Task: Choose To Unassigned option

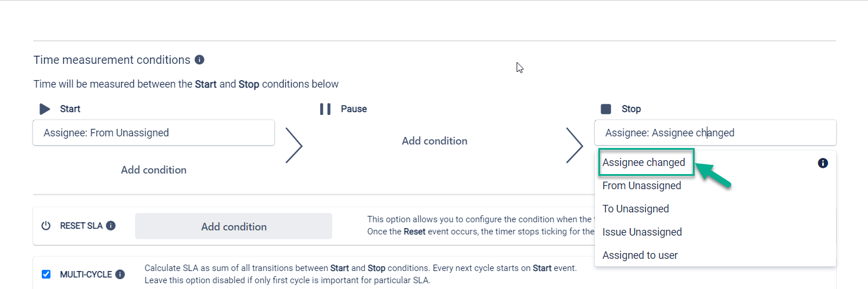Action: (x=635, y=209)
